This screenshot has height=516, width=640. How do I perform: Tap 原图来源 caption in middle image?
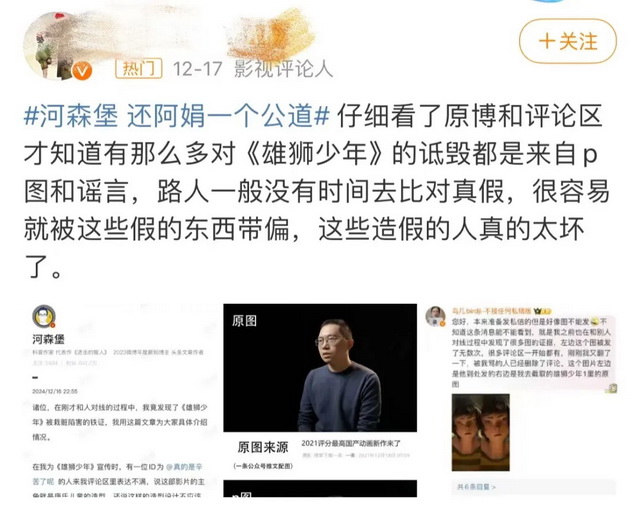point(263,447)
